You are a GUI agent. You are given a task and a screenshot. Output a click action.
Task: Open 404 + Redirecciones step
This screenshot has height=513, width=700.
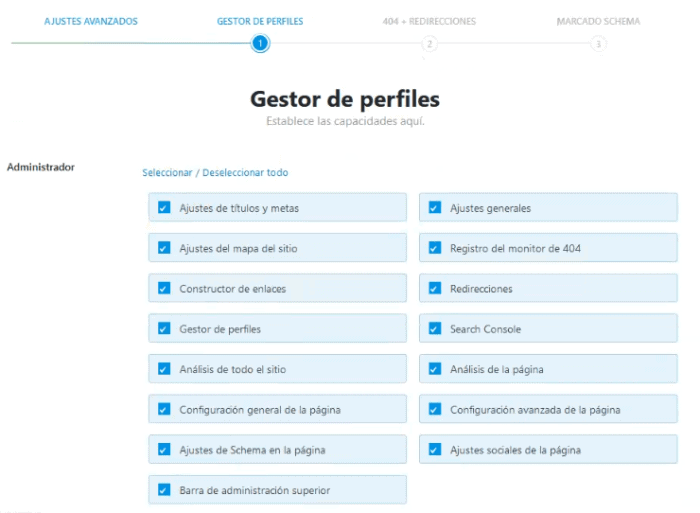(429, 21)
